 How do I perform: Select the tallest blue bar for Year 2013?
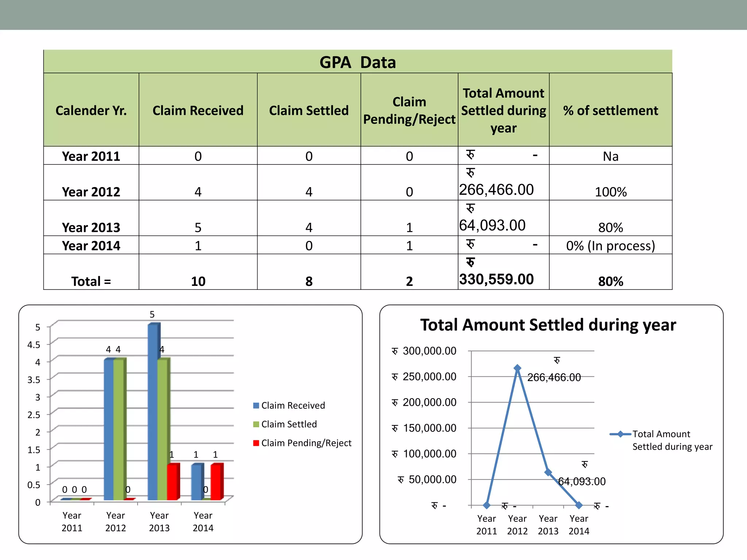click(x=153, y=412)
